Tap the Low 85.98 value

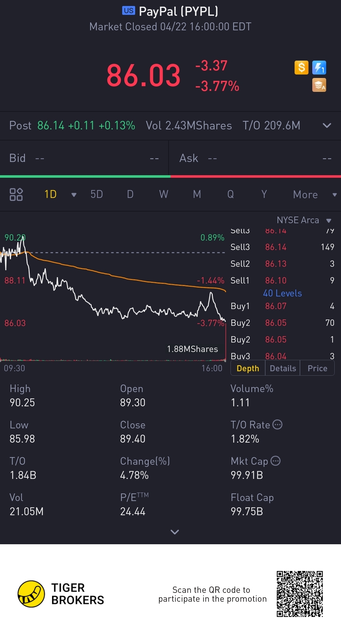click(22, 439)
